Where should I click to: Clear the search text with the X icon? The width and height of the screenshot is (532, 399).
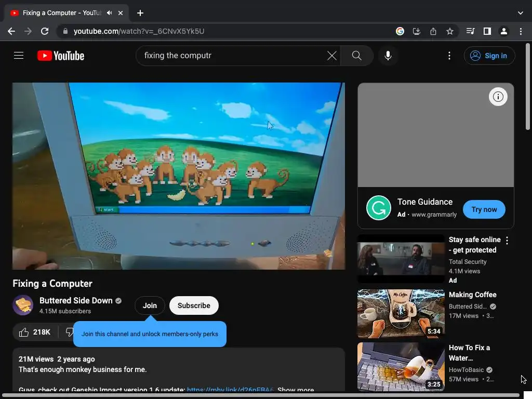coord(332,56)
